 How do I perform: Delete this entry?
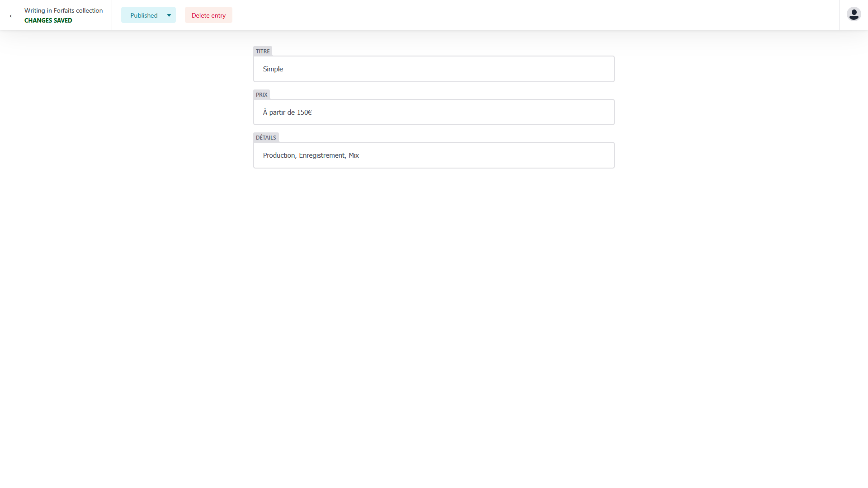208,15
